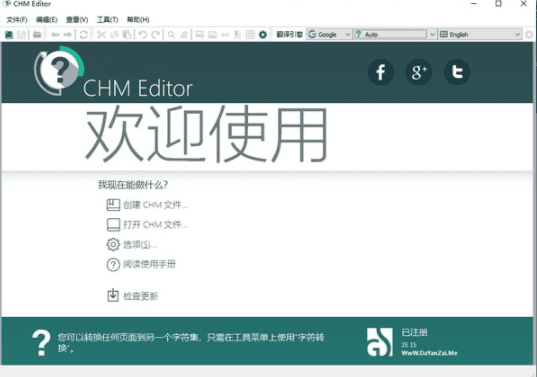
Task: Open the 编辑(E) menu
Action: pos(47,20)
